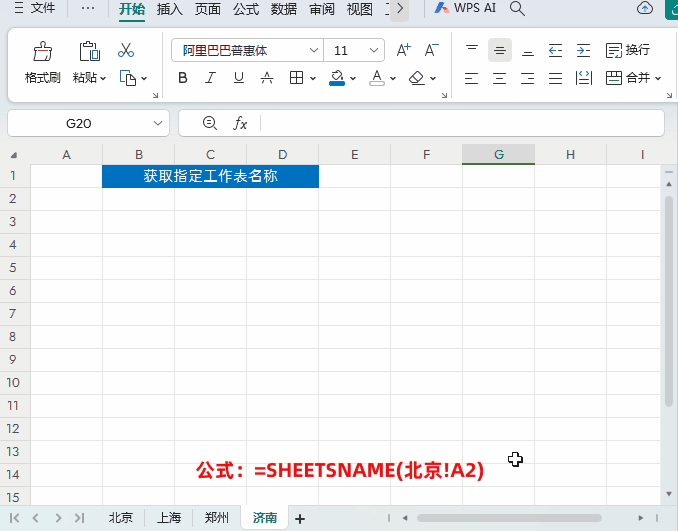Decrease indent of cell text
The width and height of the screenshot is (678, 531).
click(x=555, y=50)
